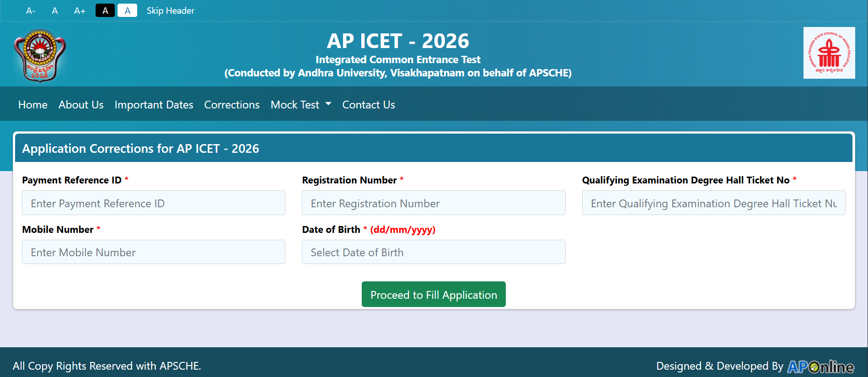Viewport: 868px width, 377px height.
Task: Open the Contact Us page
Action: click(x=368, y=105)
